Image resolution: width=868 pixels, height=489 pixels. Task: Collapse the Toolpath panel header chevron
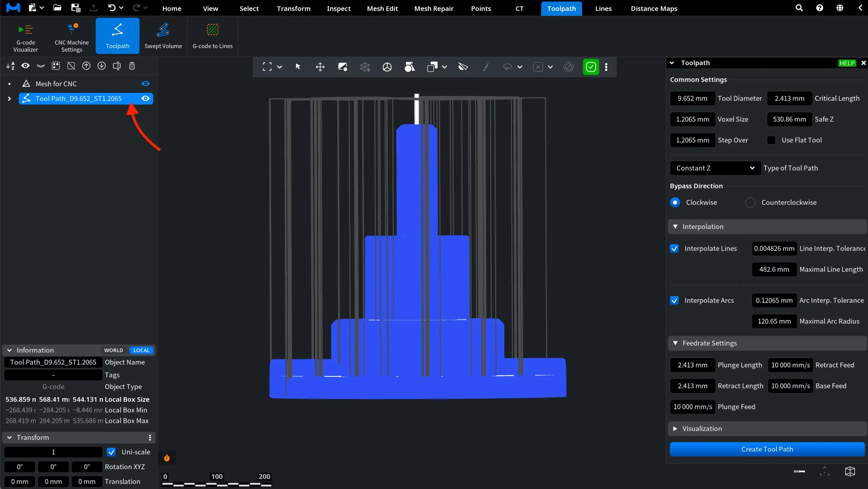pyautogui.click(x=672, y=63)
